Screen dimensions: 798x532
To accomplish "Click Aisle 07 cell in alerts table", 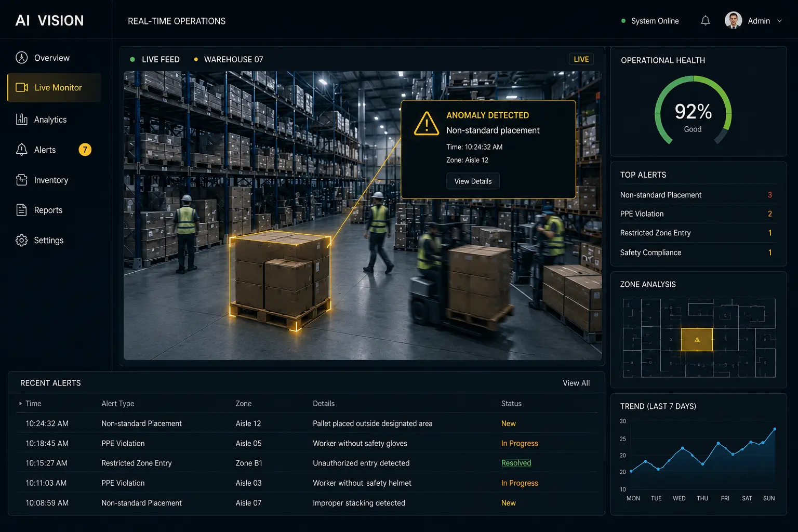I will pyautogui.click(x=248, y=503).
